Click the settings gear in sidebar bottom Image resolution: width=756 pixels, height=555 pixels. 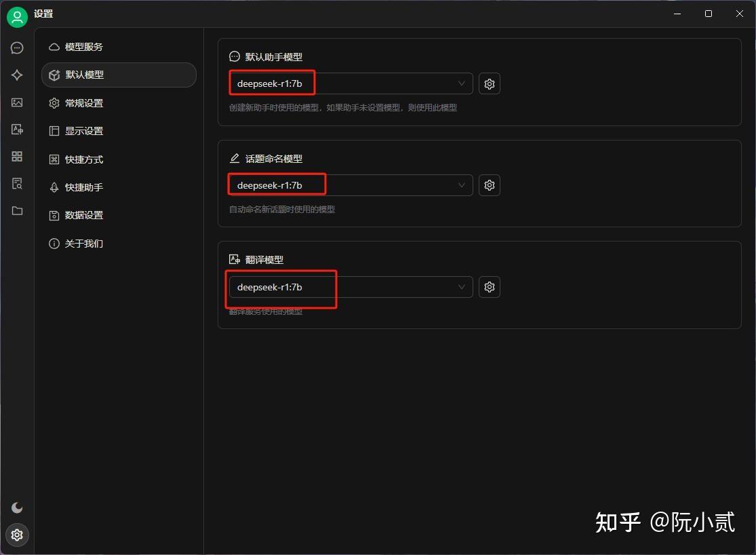click(17, 535)
